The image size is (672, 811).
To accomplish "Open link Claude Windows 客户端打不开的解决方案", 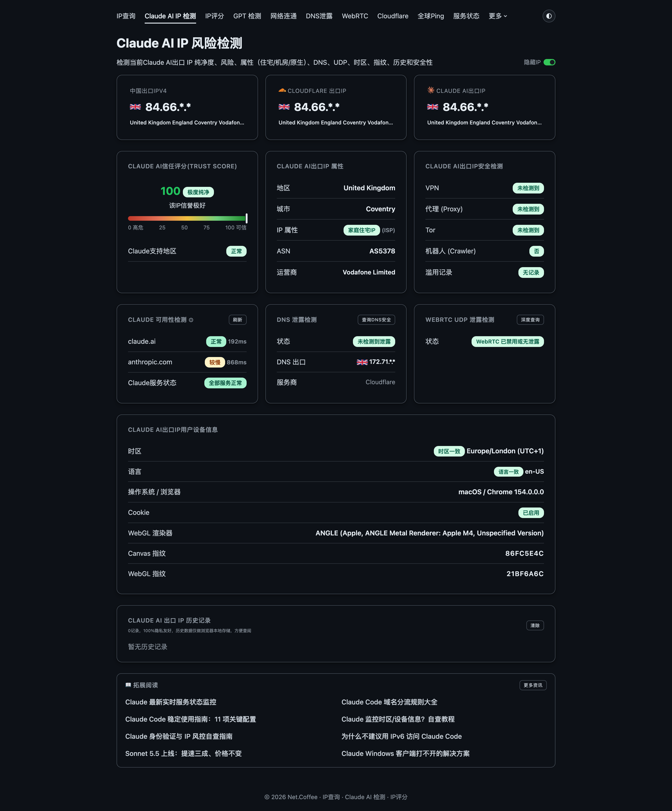I will coord(405,753).
